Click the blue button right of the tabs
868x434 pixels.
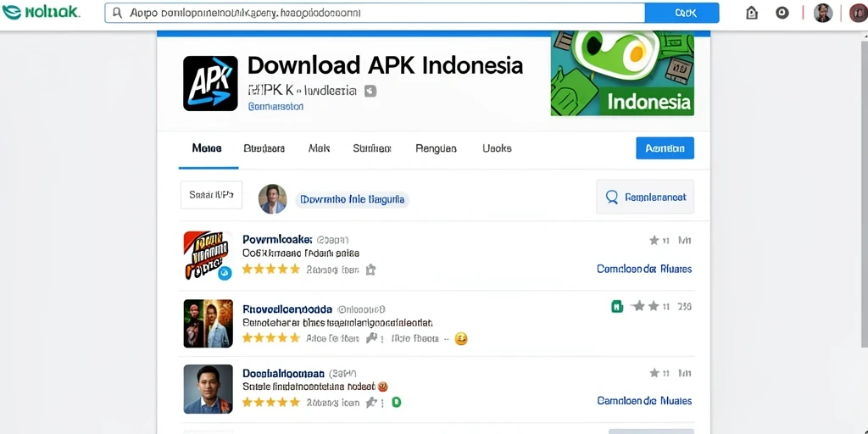pos(665,148)
